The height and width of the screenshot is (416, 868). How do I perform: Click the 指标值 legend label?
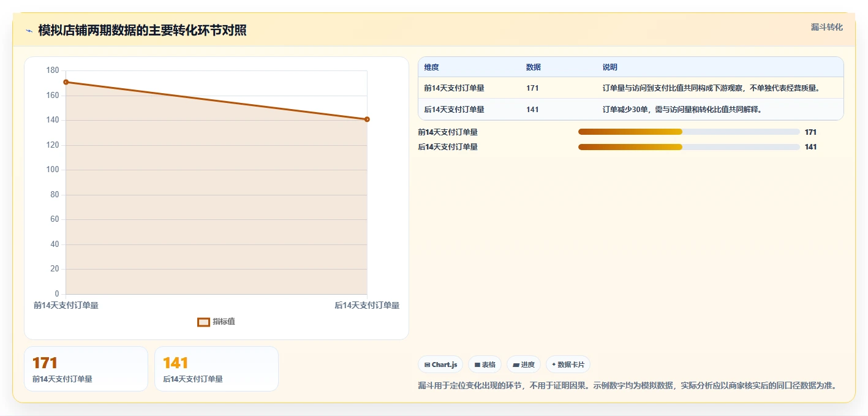(x=224, y=322)
